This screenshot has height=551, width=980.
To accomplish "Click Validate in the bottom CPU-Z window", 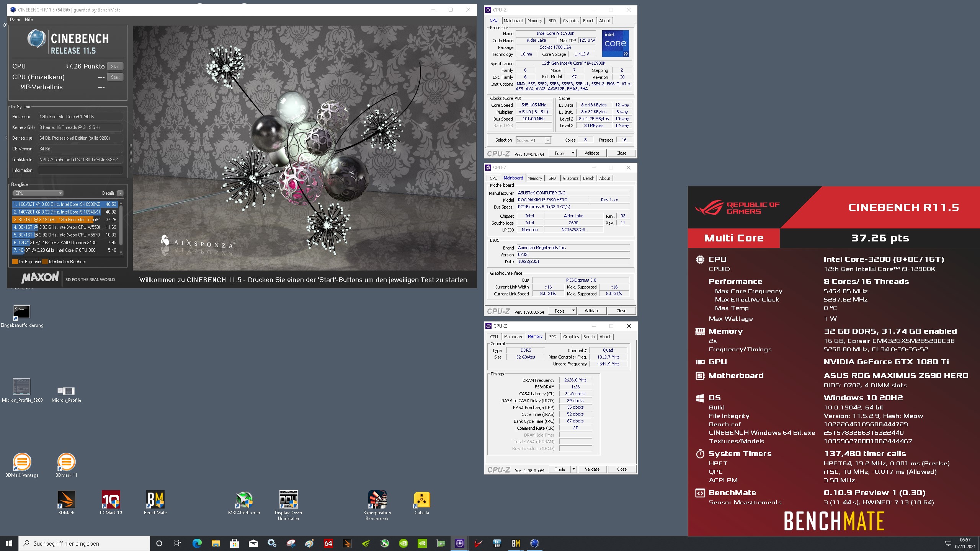I will point(592,469).
